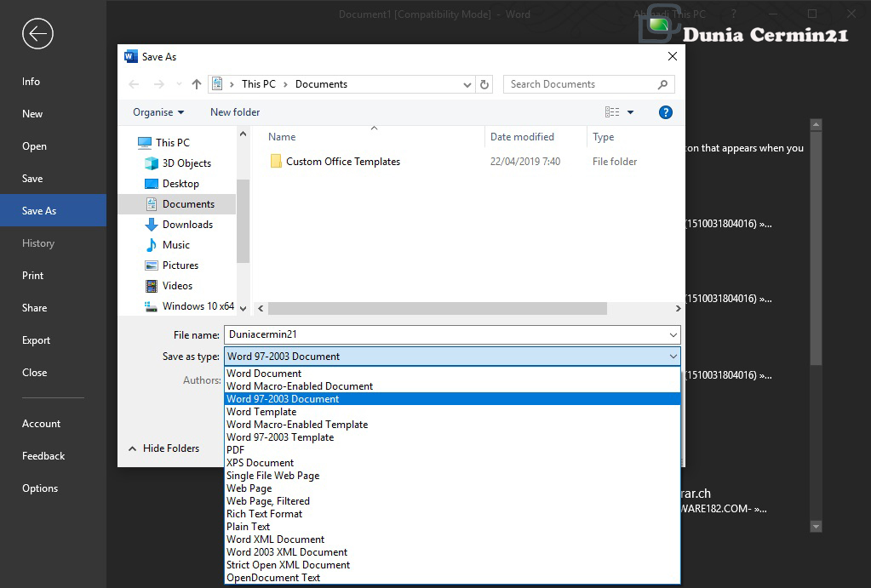Select XPS Document type
871x588 pixels.
452,463
